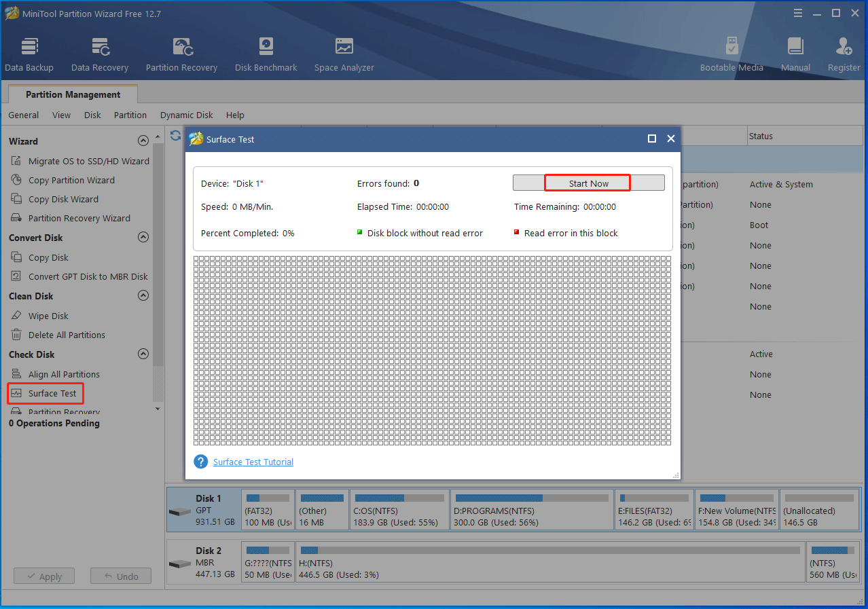Click the refresh icon beside the dialog
The width and height of the screenshot is (868, 609).
click(175, 136)
